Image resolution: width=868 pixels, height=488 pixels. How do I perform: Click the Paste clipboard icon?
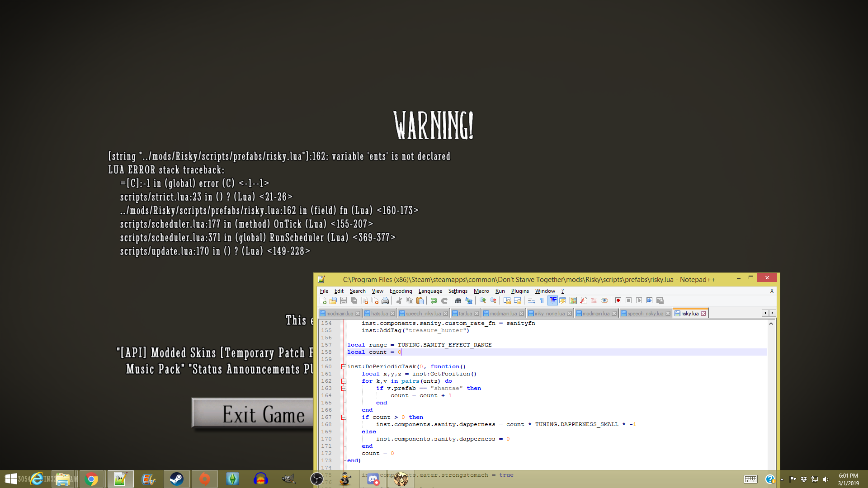(x=420, y=300)
